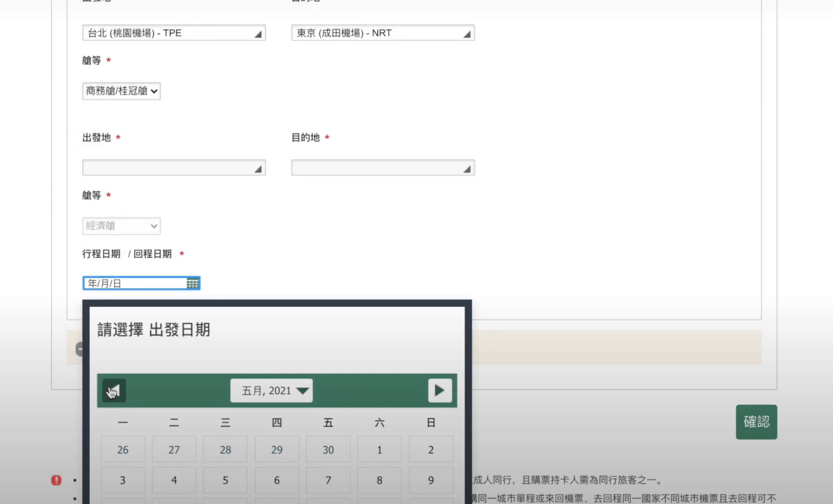Viewport: 833px width, 504px height.
Task: Open the empty second 目的地 selector
Action: (x=383, y=168)
